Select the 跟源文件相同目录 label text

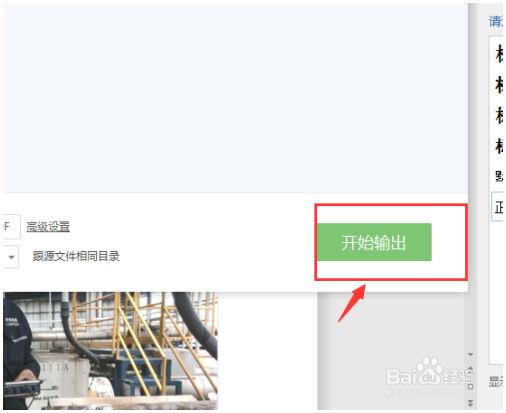pyautogui.click(x=76, y=256)
